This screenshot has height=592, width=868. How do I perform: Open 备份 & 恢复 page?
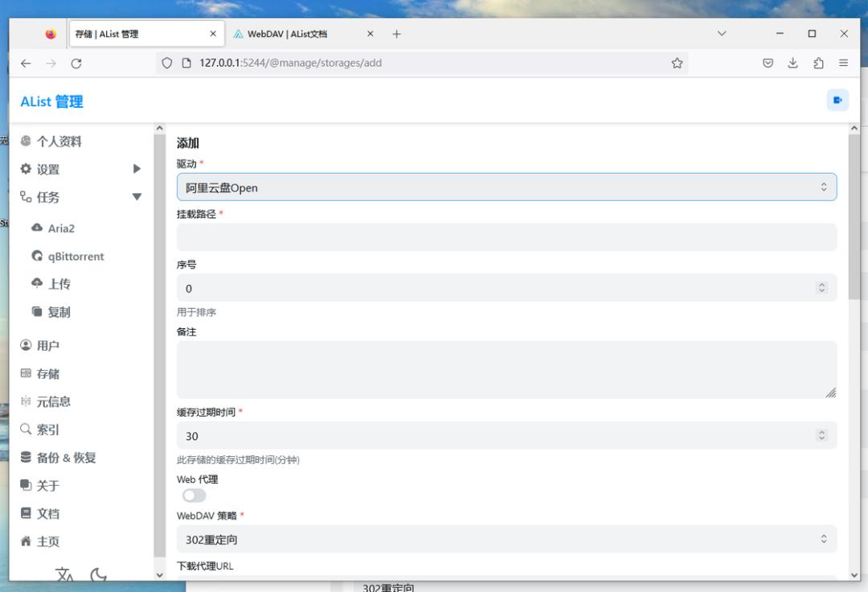tap(58, 458)
